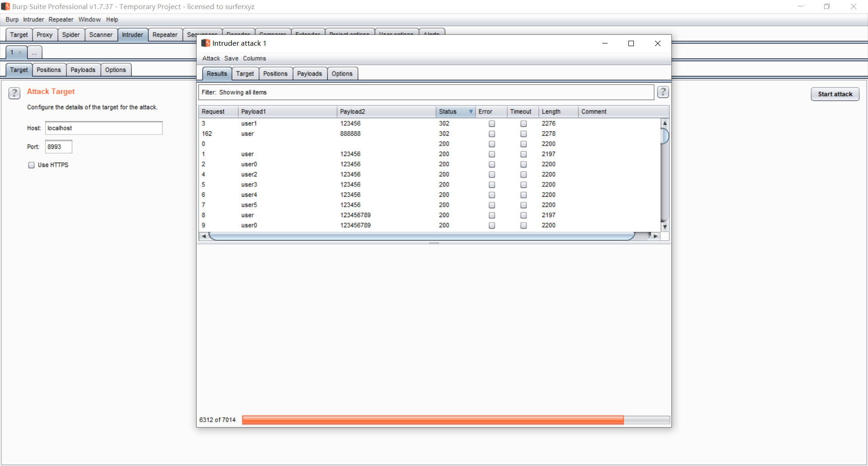
Task: Open the '...' tab next to Intruder tab 1
Action: [x=34, y=52]
